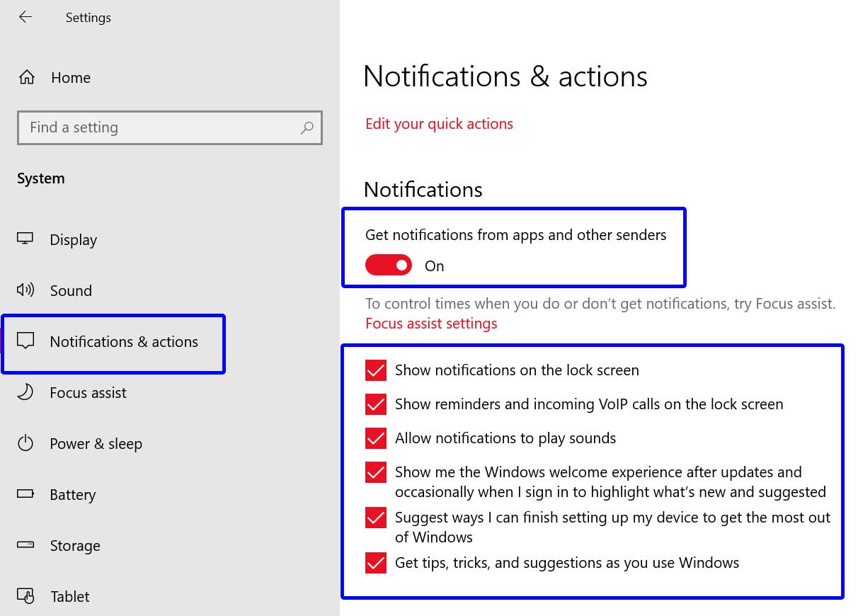This screenshot has width=858, height=616.
Task: Uncheck Allow notifications to play sounds
Action: 375,438
